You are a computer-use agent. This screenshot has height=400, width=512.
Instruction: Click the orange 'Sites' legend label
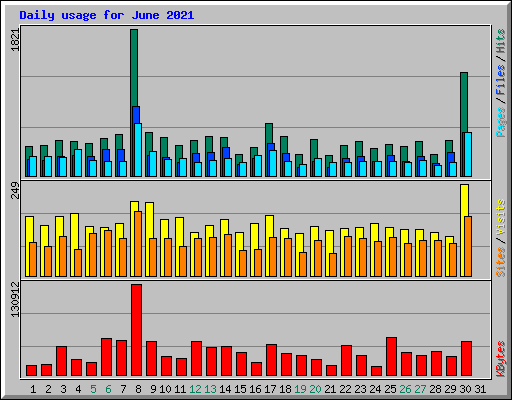[x=500, y=262]
